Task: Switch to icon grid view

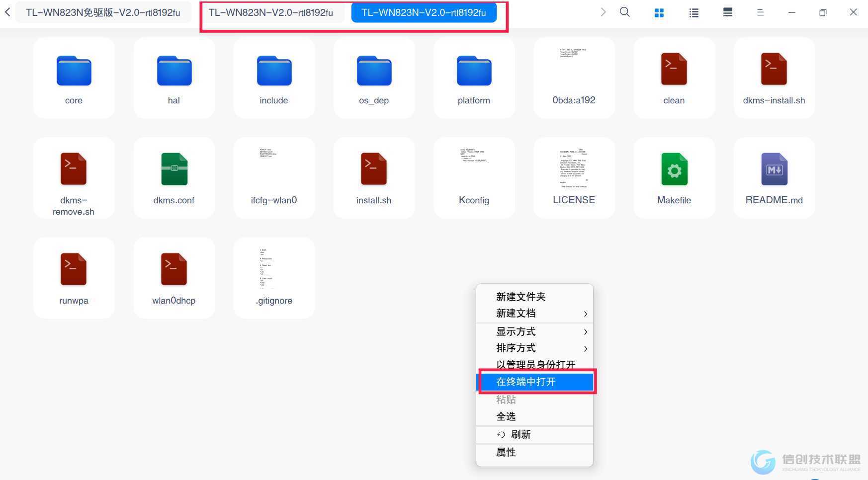Action: 659,13
